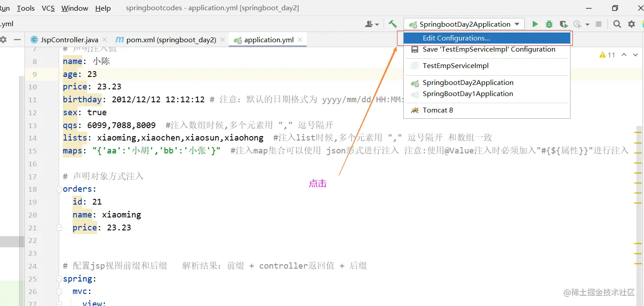Click the 'maps' key on line 15
This screenshot has width=644, height=306.
click(73, 151)
